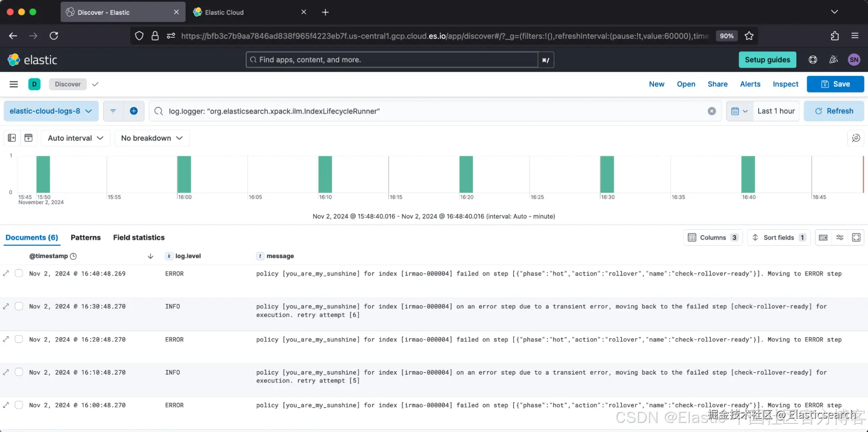Switch to the Field statistics tab

point(139,237)
